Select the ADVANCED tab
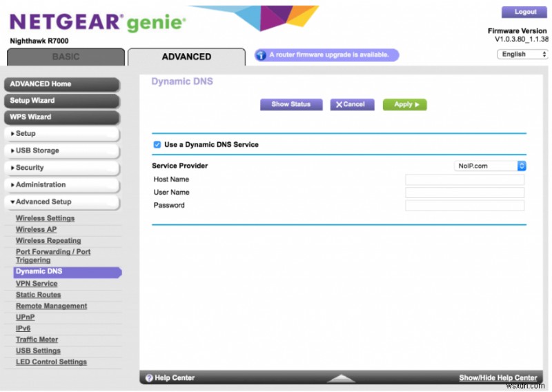Screen dimensions: 552x392 [x=186, y=57]
